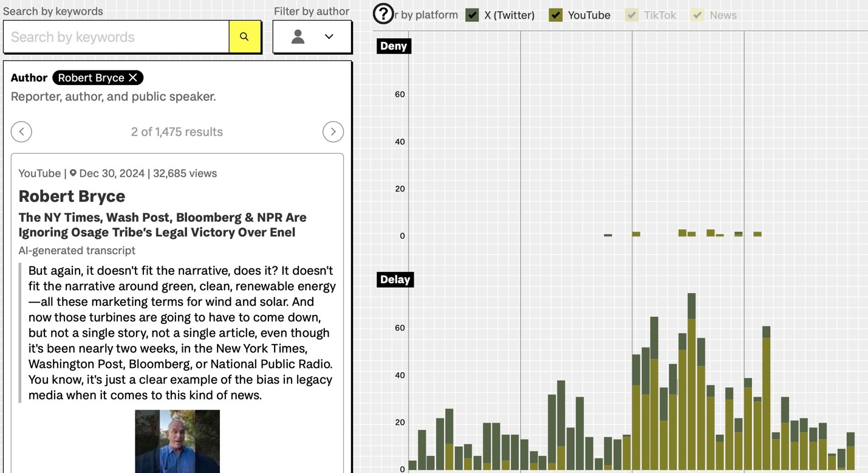The width and height of the screenshot is (868, 473).
Task: Uncheck the YouTube platform checkbox
Action: (x=556, y=15)
